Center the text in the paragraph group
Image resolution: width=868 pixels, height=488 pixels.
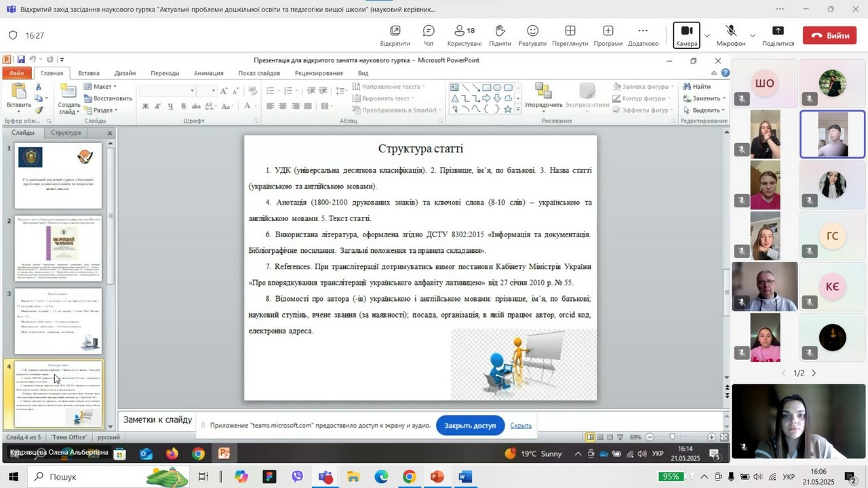283,106
